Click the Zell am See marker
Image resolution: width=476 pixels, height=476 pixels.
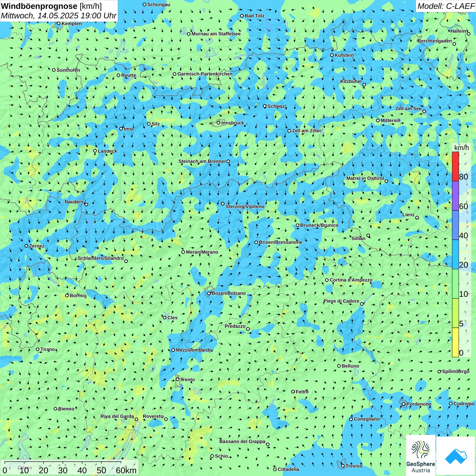424,112
